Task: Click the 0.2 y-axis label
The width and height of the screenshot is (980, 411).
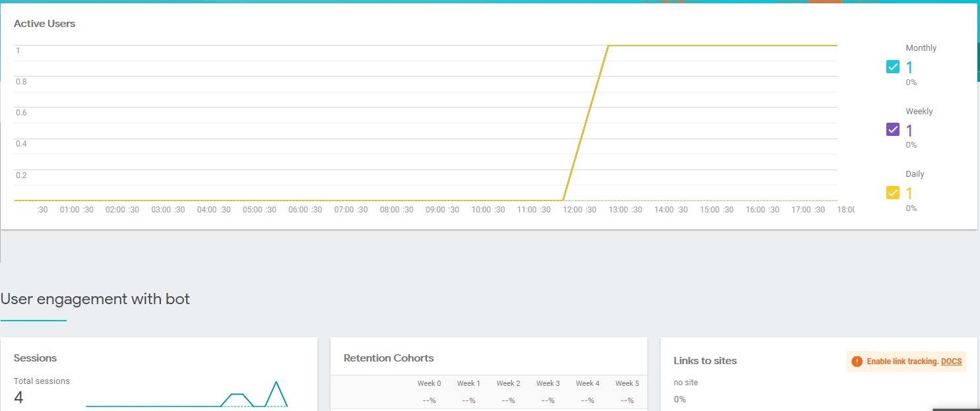Action: coord(21,175)
